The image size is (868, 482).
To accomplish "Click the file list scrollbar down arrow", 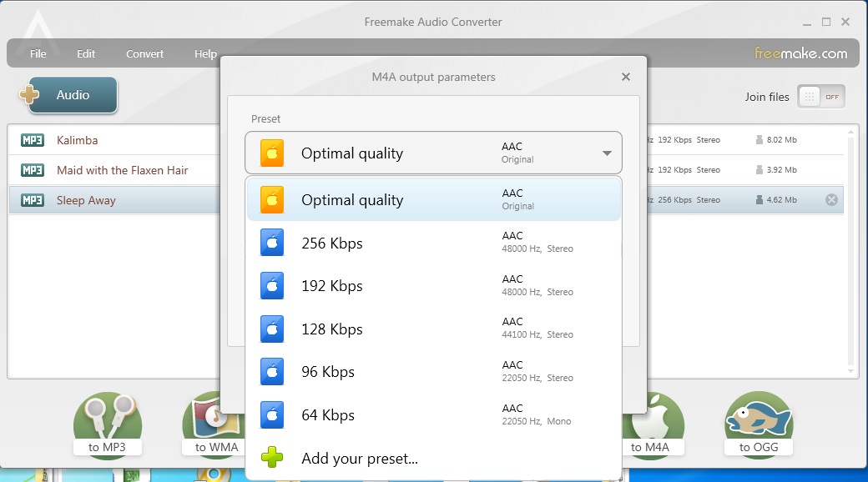I will coord(850,371).
